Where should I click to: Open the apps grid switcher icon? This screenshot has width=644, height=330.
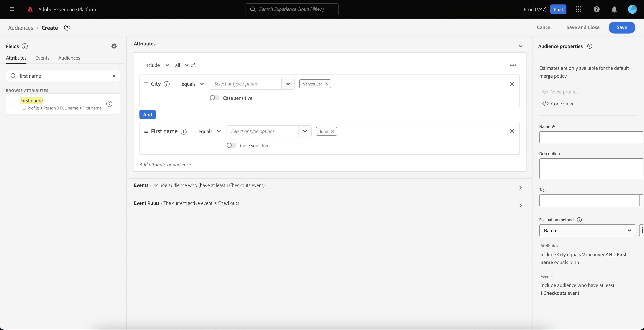point(579,9)
